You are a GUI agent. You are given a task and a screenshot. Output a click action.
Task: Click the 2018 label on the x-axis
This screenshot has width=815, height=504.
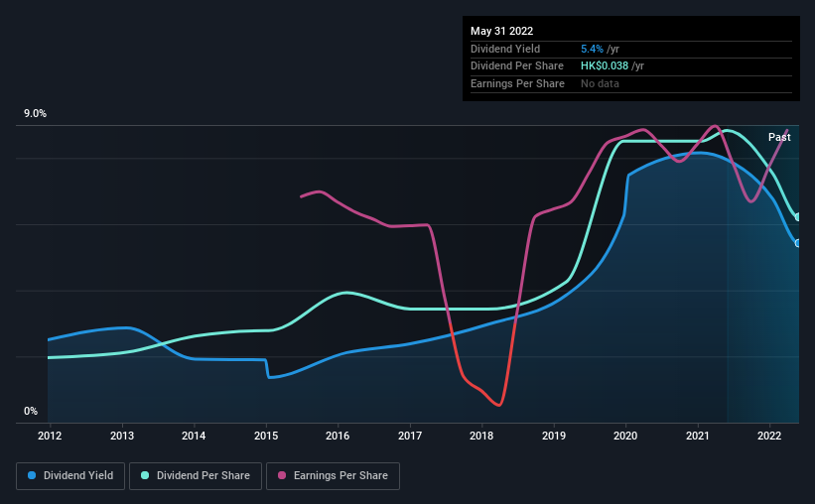(481, 436)
